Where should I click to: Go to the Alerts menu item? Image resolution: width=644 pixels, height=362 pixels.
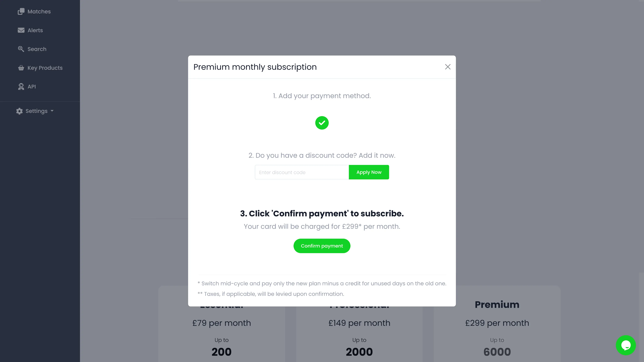coord(35,30)
